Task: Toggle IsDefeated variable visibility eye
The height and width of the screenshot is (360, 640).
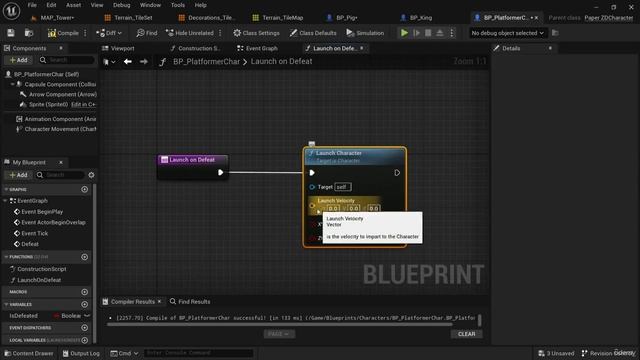Action: point(87,316)
